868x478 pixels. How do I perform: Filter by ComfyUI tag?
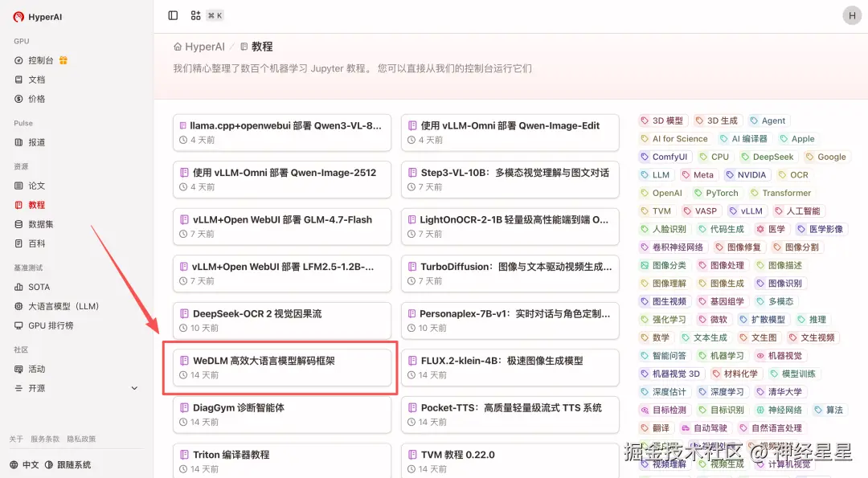coord(665,157)
